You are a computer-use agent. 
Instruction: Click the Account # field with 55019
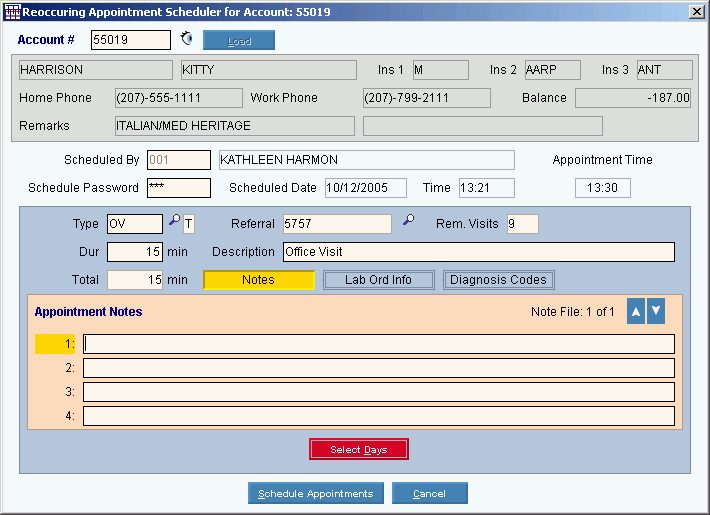(131, 40)
